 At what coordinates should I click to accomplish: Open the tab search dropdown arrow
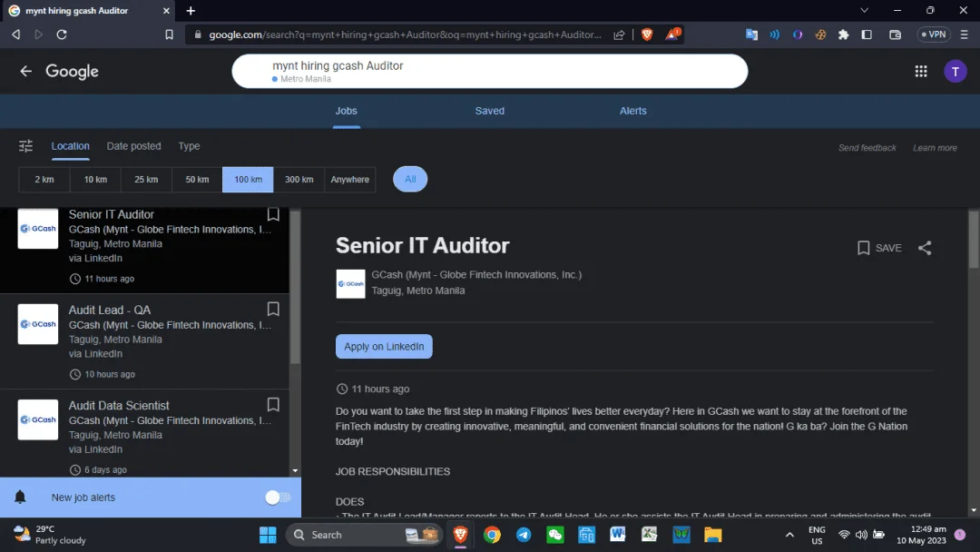point(865,10)
